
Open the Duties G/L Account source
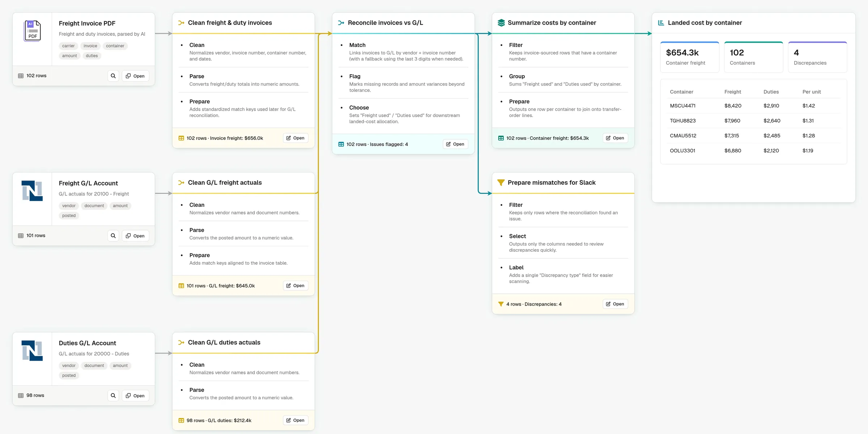tap(135, 396)
